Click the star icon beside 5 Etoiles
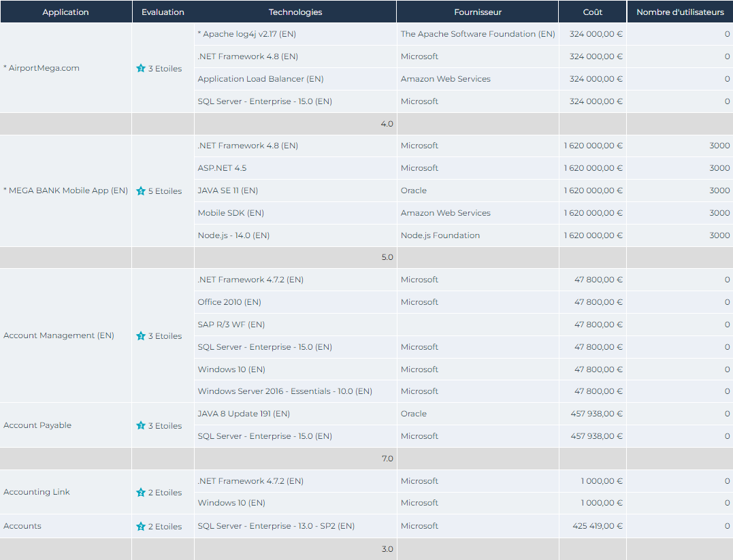The image size is (733, 560). click(x=141, y=191)
